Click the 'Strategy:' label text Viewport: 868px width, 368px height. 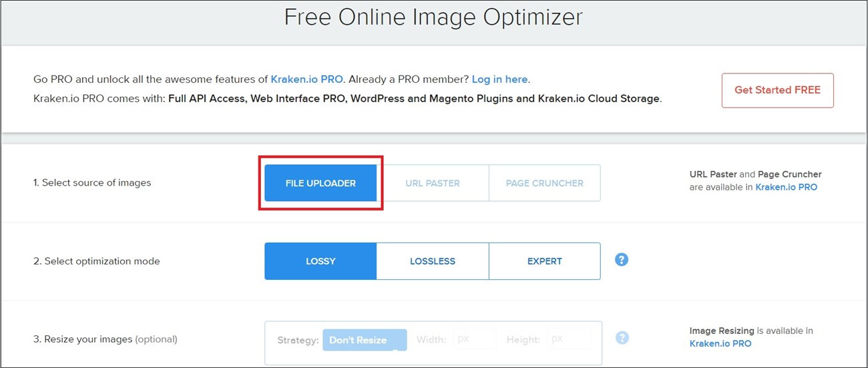[x=298, y=340]
